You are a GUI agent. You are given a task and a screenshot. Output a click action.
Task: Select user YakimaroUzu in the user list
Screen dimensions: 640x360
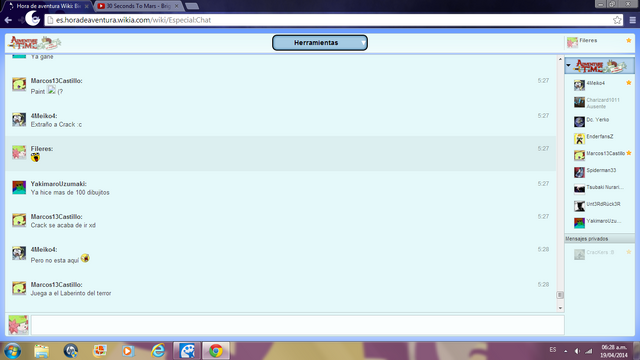tap(603, 221)
